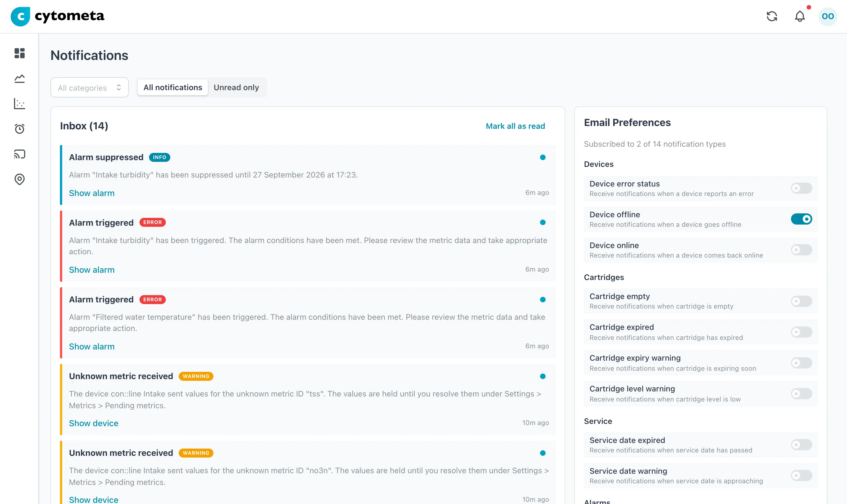Click Show device for no3n metric

pos(94,500)
